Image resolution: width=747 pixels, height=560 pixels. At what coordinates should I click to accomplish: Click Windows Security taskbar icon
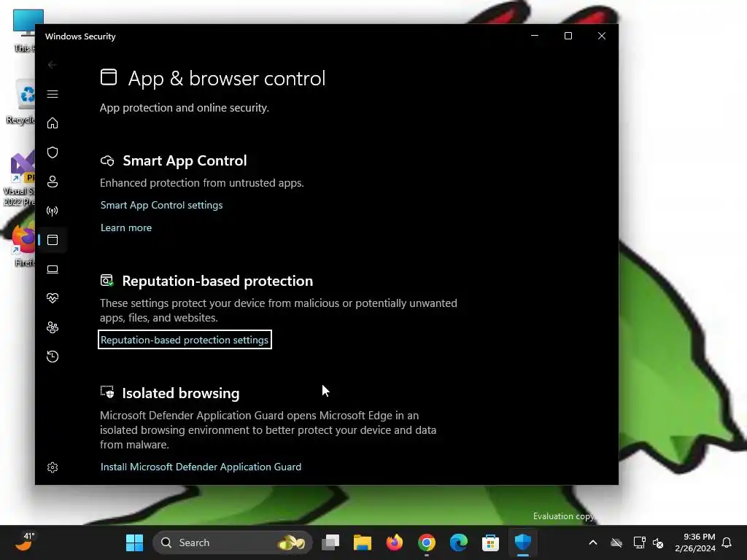(522, 542)
